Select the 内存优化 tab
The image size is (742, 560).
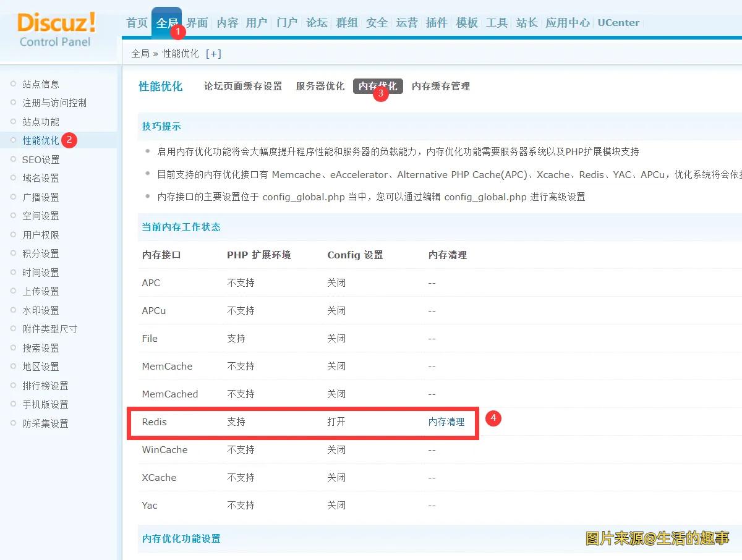point(378,87)
